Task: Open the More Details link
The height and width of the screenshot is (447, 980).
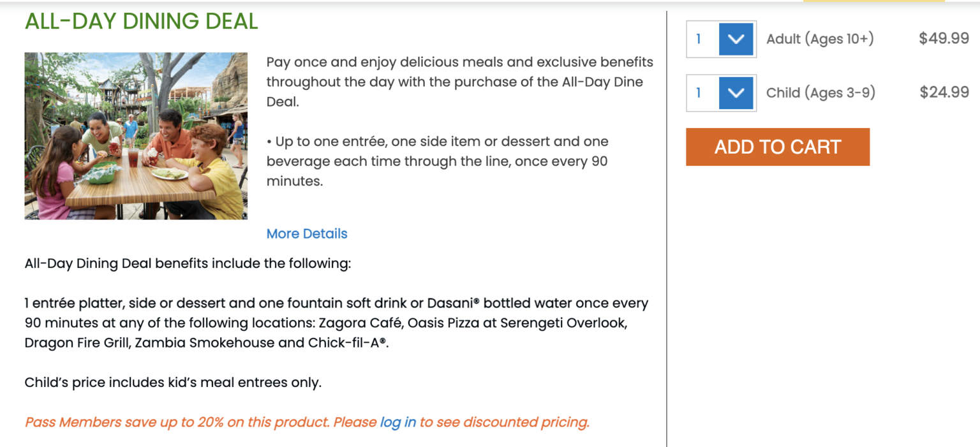Action: [307, 234]
